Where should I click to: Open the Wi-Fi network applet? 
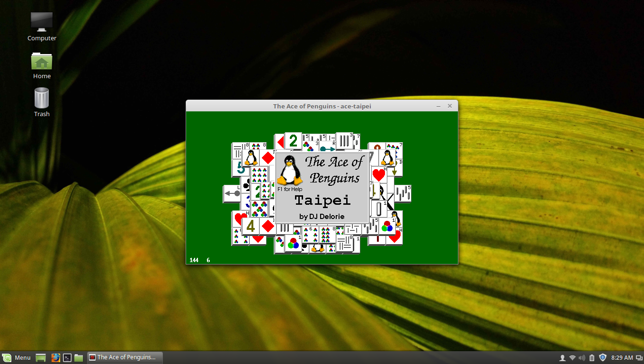coord(572,357)
